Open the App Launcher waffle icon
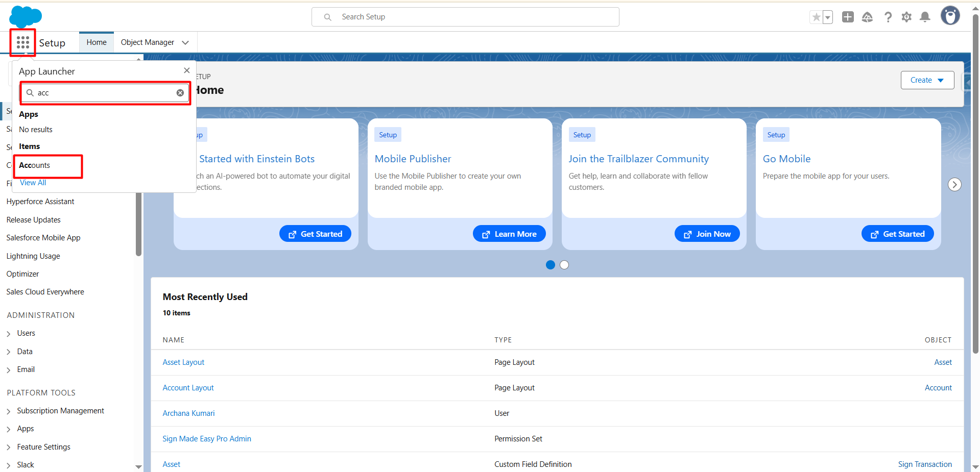Viewport: 980px width, 472px height. [x=22, y=42]
